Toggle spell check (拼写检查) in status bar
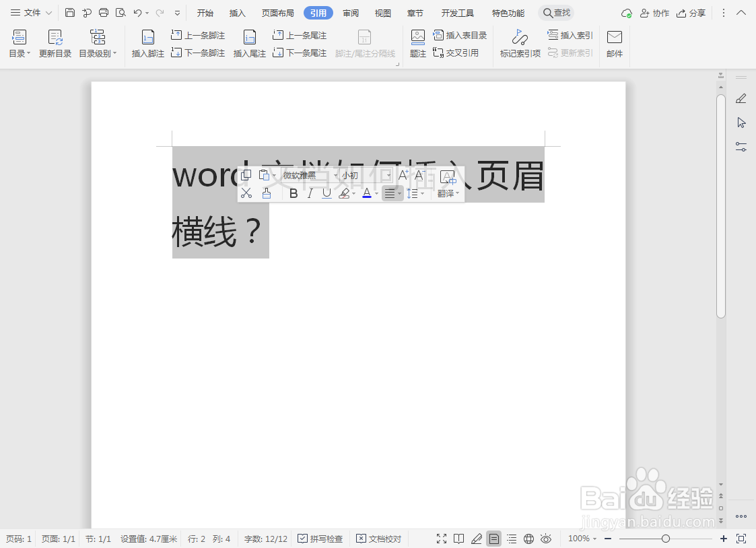 coord(320,539)
